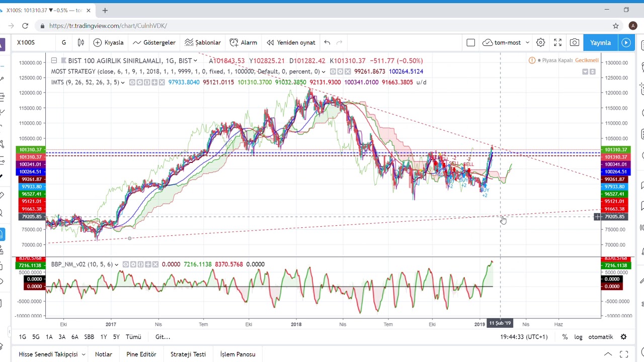
Task: Expand BIST 100 symbol title dropdown
Action: pyautogui.click(x=195, y=61)
